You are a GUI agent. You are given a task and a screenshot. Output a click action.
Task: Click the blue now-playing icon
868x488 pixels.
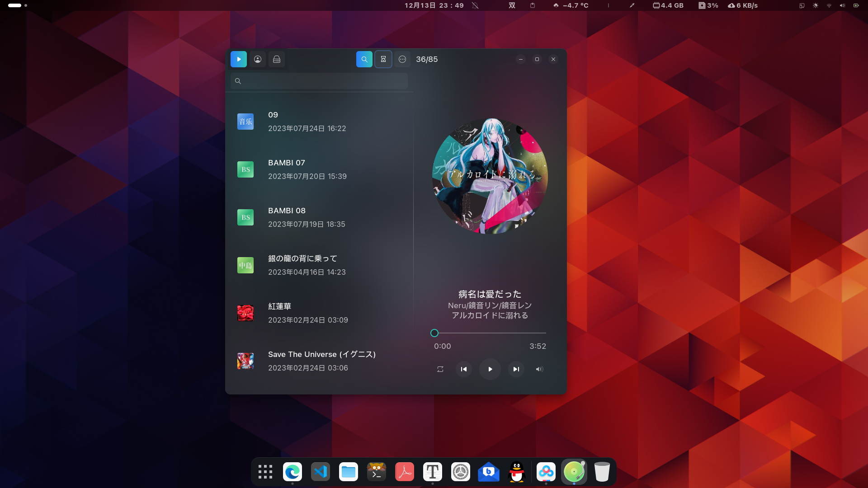point(238,59)
